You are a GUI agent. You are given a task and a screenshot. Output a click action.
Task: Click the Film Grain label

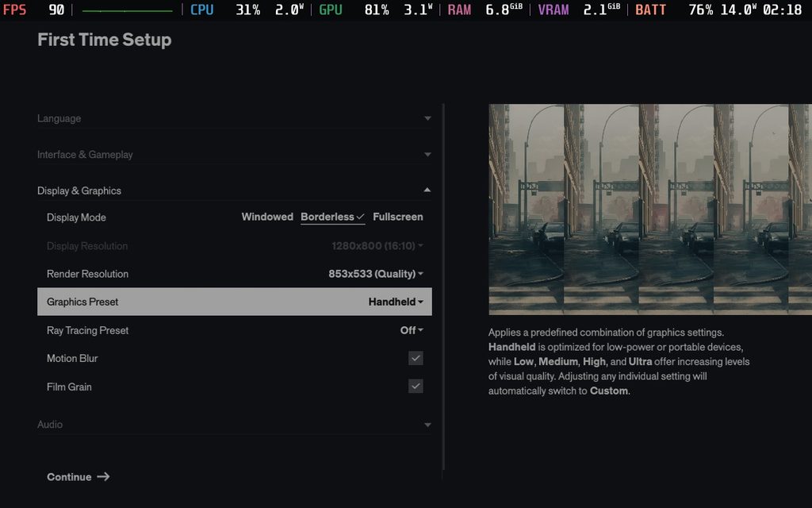click(69, 387)
